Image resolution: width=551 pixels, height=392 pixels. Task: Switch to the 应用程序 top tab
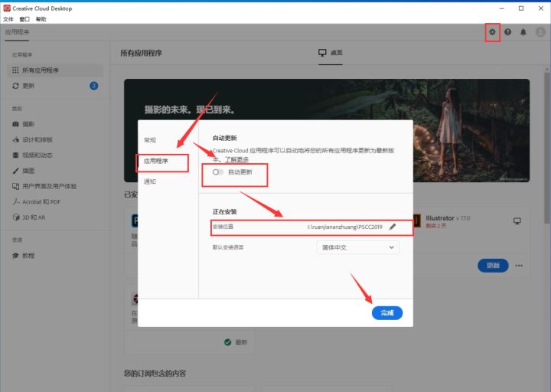(x=17, y=32)
